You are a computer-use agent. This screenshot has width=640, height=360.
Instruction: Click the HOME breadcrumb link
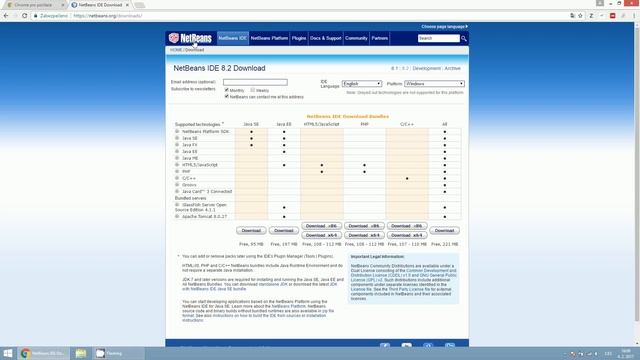(x=176, y=50)
